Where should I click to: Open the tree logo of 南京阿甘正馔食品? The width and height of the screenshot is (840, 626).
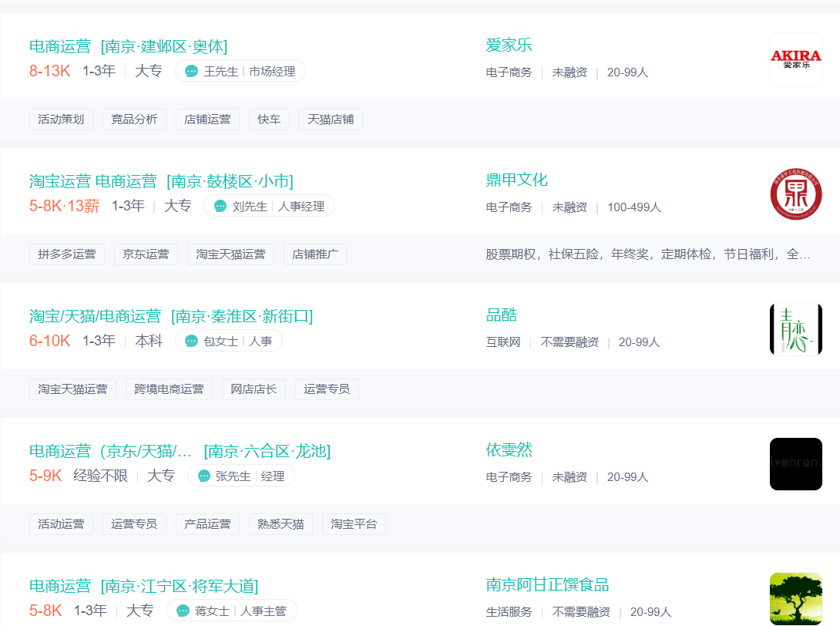(795, 599)
